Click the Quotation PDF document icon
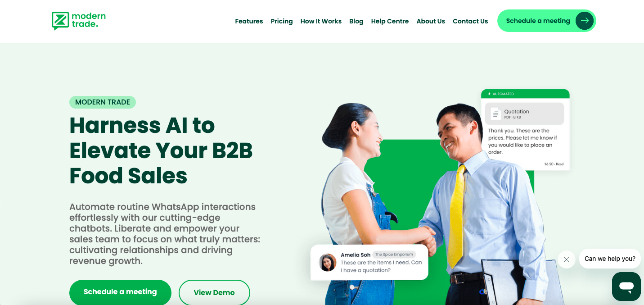This screenshot has width=644, height=305. 495,114
